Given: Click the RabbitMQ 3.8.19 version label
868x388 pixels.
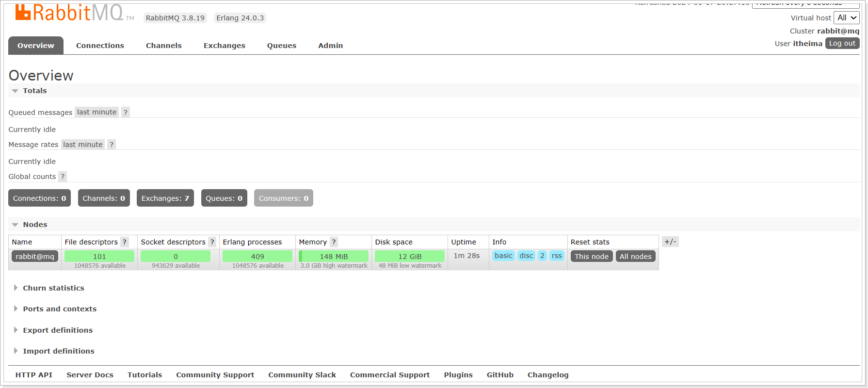Looking at the screenshot, I should click(x=175, y=18).
